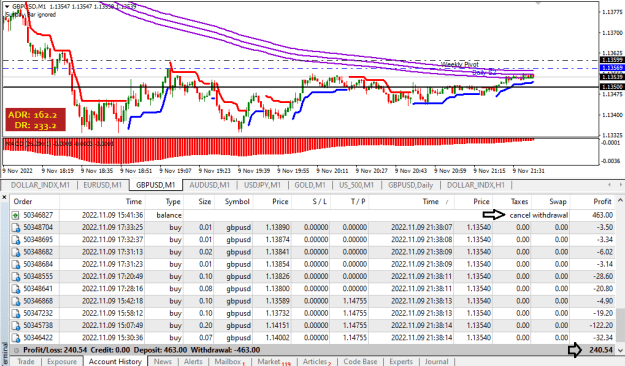Click the chart shift triangle marker at top
Viewport: 625px width, 366px height.
(x=539, y=3)
